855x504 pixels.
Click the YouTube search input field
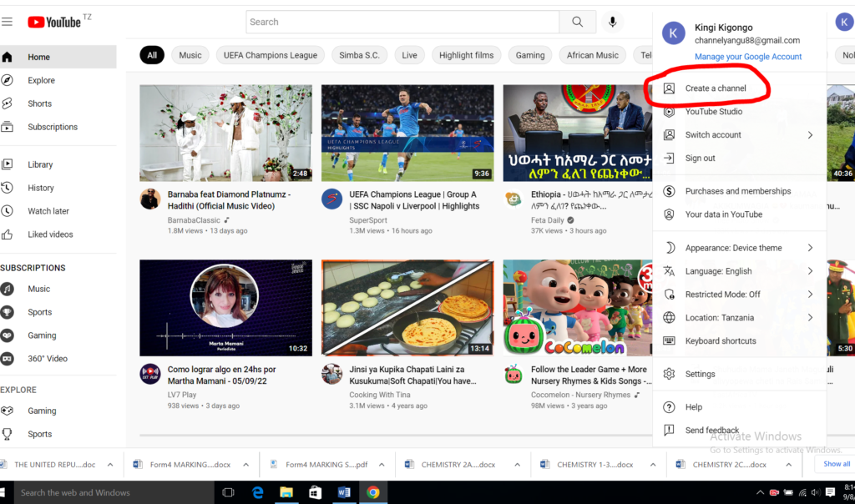(x=402, y=22)
